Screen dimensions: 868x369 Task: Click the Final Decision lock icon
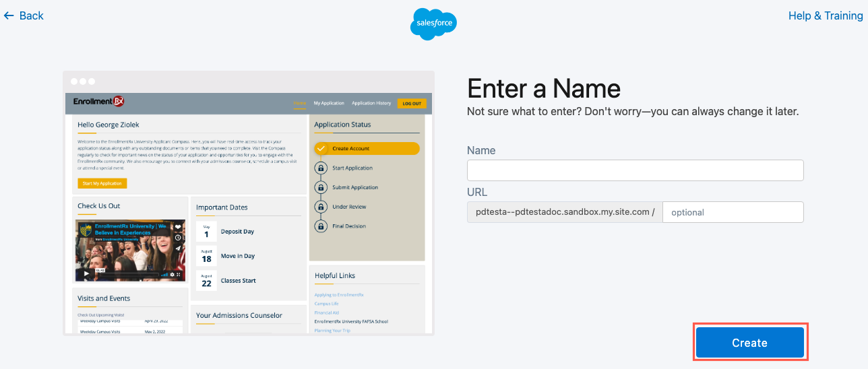tap(321, 226)
